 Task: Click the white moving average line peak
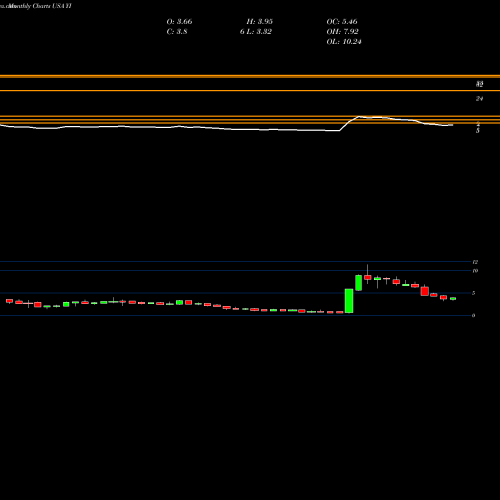[x=359, y=116]
